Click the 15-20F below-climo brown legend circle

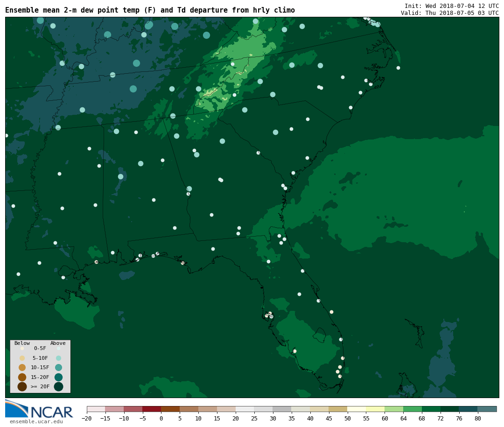coord(22,377)
